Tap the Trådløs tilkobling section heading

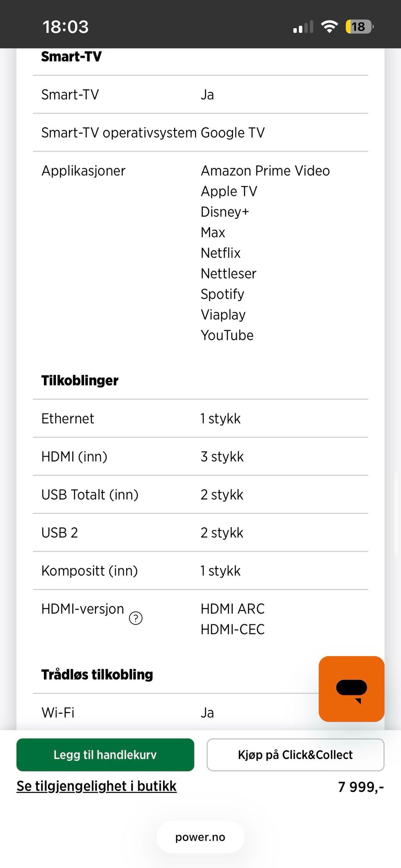point(97,675)
